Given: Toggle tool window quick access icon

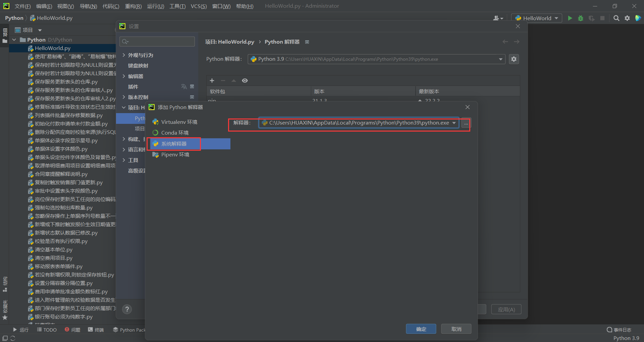Looking at the screenshot, I should pos(5,338).
